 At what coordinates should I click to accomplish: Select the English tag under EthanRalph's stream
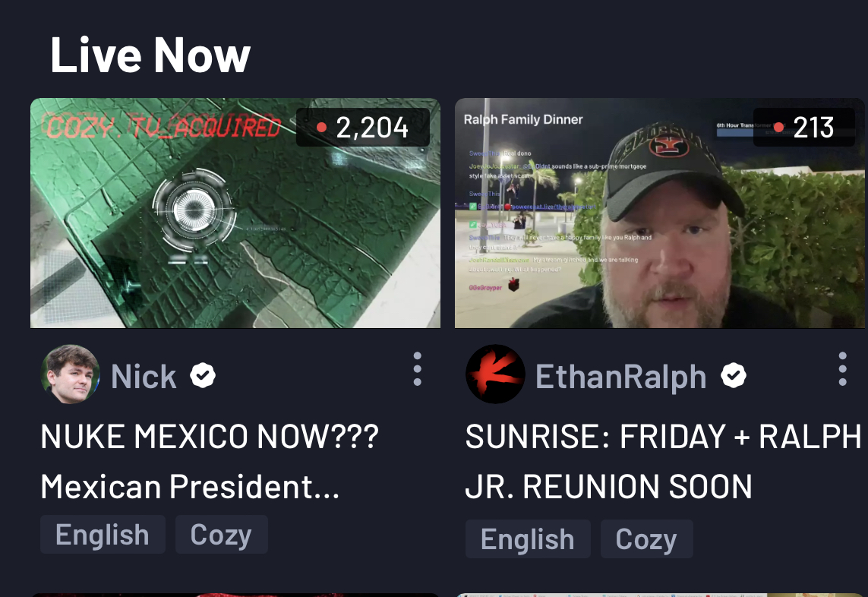tap(528, 539)
